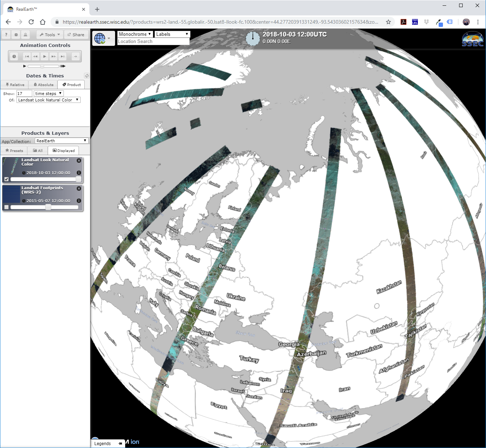Image resolution: width=486 pixels, height=448 pixels.
Task: Jump to first animation frame
Action: tap(27, 56)
